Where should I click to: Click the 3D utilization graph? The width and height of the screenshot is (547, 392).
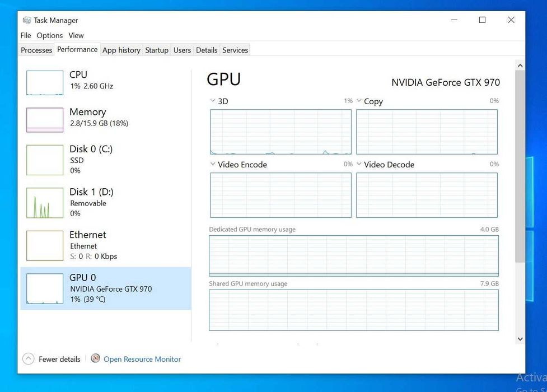[280, 132]
